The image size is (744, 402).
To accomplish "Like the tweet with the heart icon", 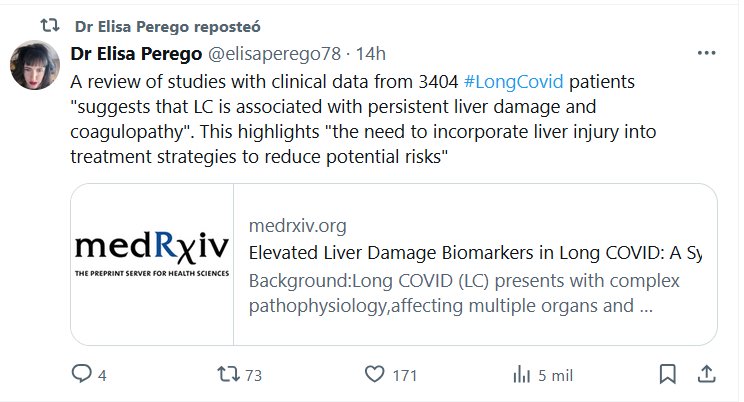I will (375, 375).
